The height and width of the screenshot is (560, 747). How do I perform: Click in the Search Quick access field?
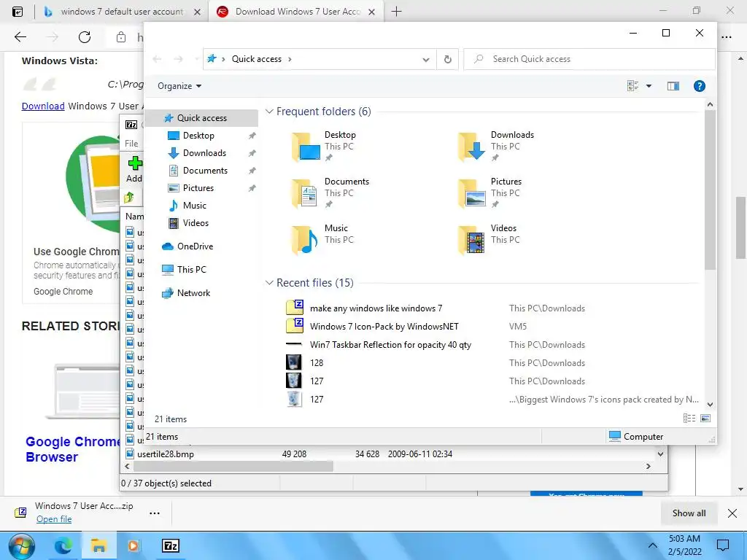pos(589,59)
